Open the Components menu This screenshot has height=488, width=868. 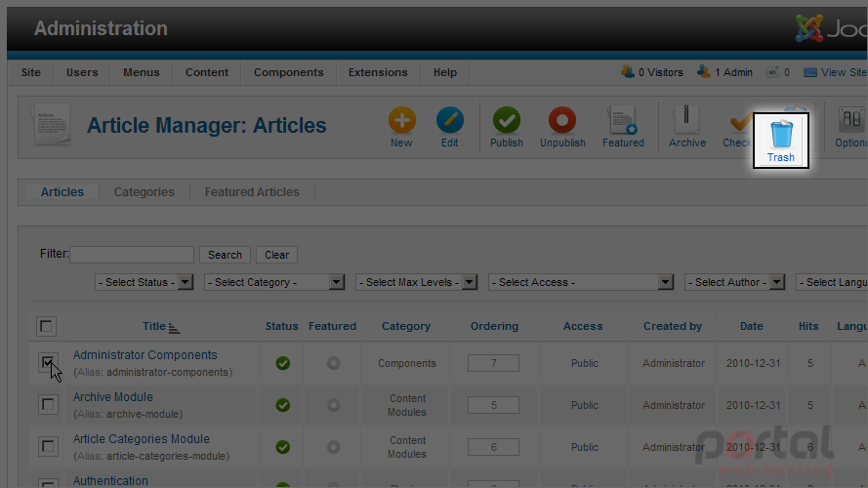(288, 72)
